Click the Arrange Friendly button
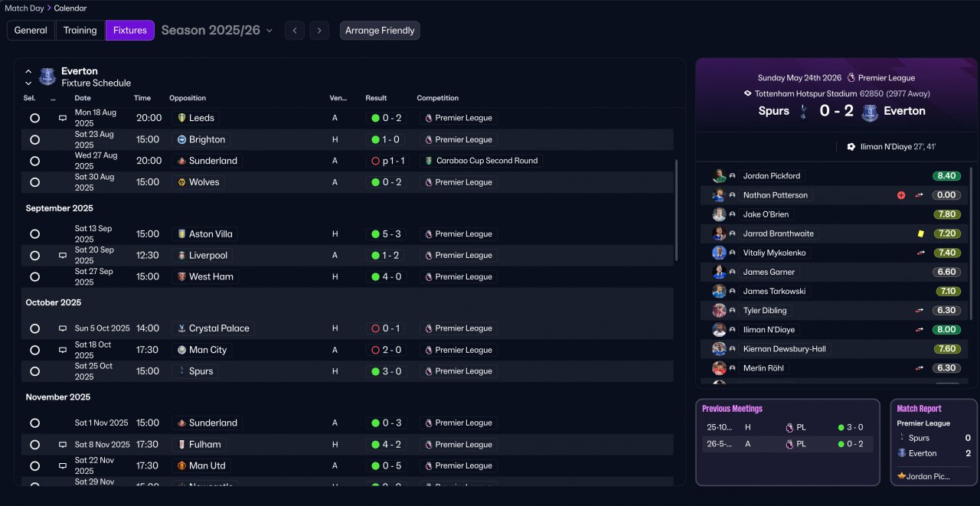Image resolution: width=980 pixels, height=506 pixels. (380, 31)
